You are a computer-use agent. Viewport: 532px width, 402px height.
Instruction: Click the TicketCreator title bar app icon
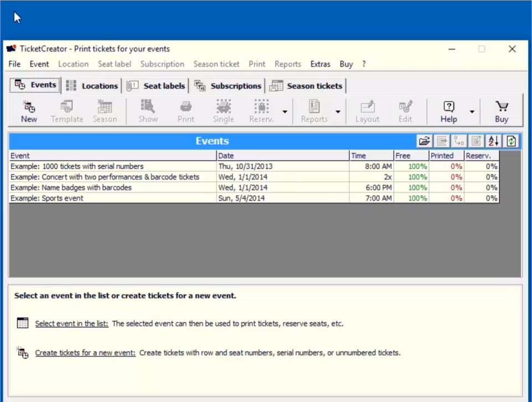[x=11, y=49]
